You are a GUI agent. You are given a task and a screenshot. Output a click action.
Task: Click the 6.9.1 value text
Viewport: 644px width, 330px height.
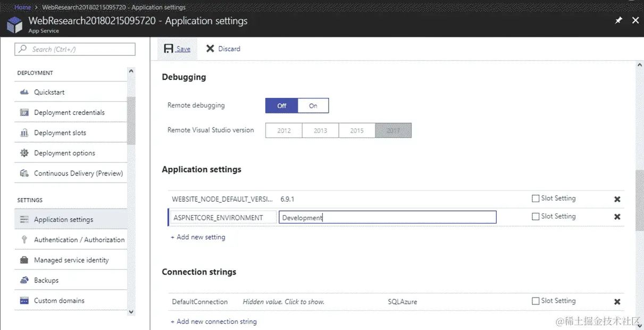(x=287, y=199)
